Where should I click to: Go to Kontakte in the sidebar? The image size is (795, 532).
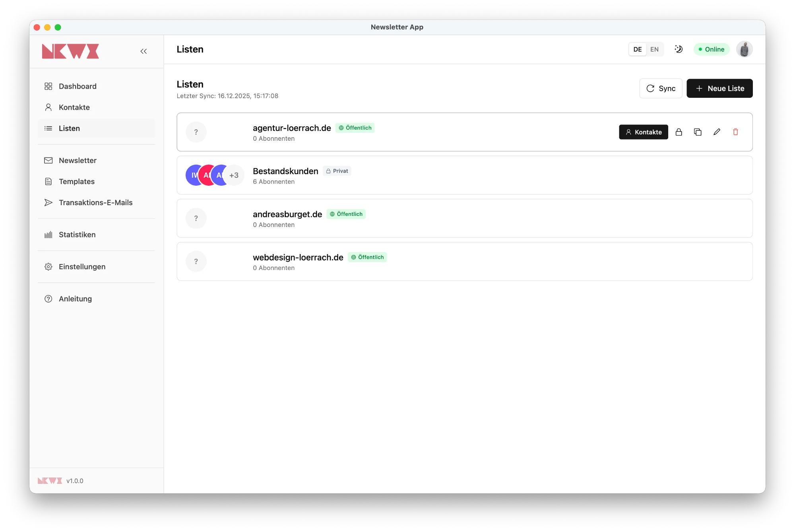click(74, 107)
